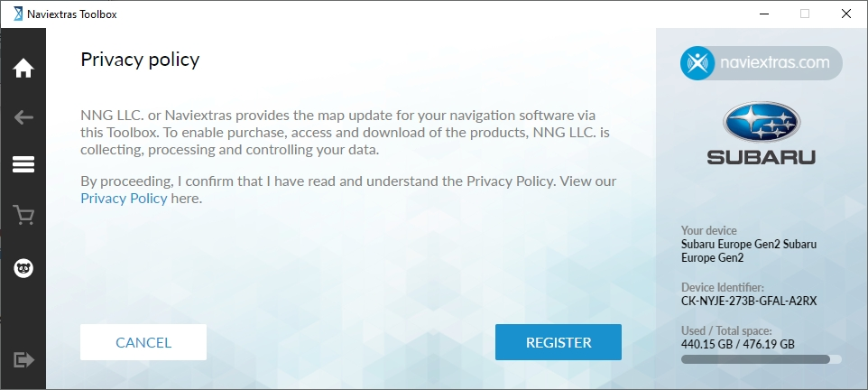Viewport: 868px width, 390px height.
Task: Click the Privacy policy heading
Action: [x=140, y=60]
